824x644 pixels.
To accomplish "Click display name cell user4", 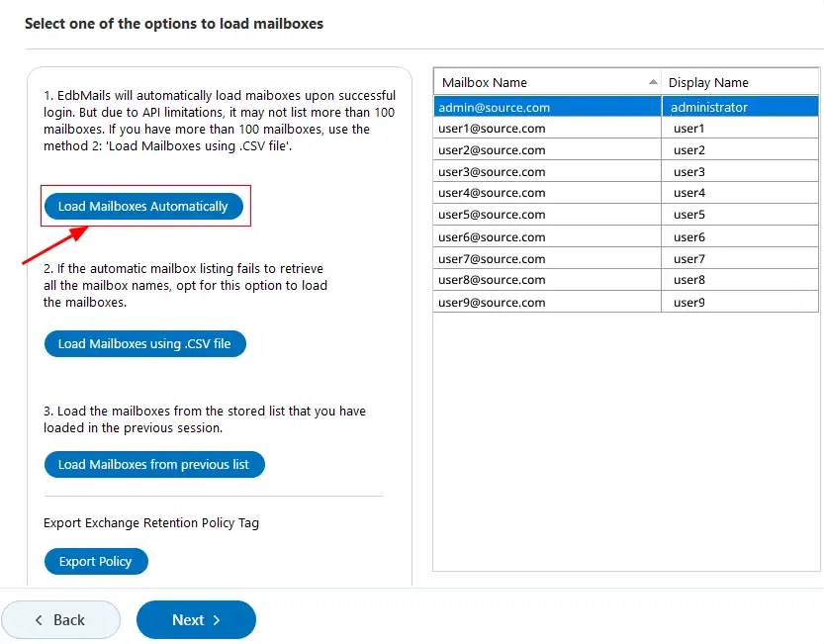I will coord(740,193).
